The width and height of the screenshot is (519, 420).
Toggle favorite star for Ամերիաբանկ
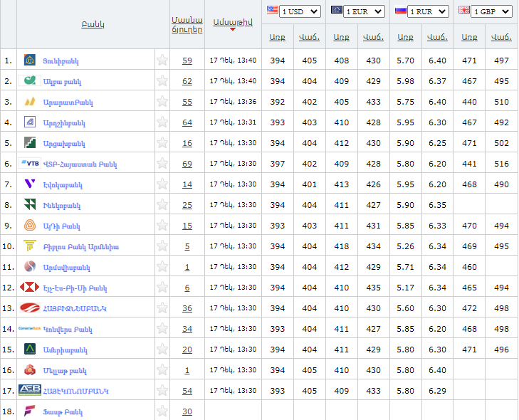(162, 350)
